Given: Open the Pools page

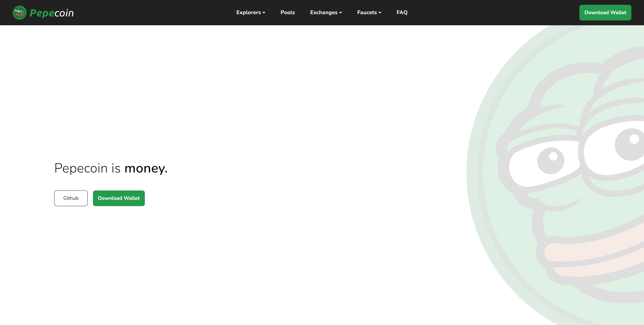Looking at the screenshot, I should [288, 12].
